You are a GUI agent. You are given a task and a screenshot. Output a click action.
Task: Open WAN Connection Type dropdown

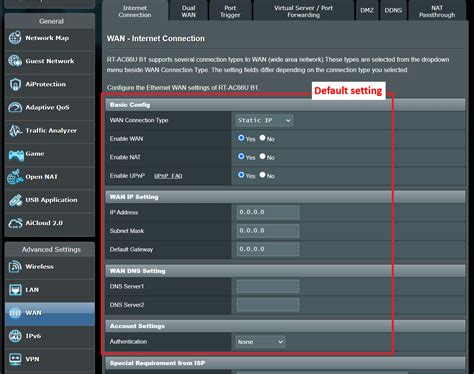264,120
